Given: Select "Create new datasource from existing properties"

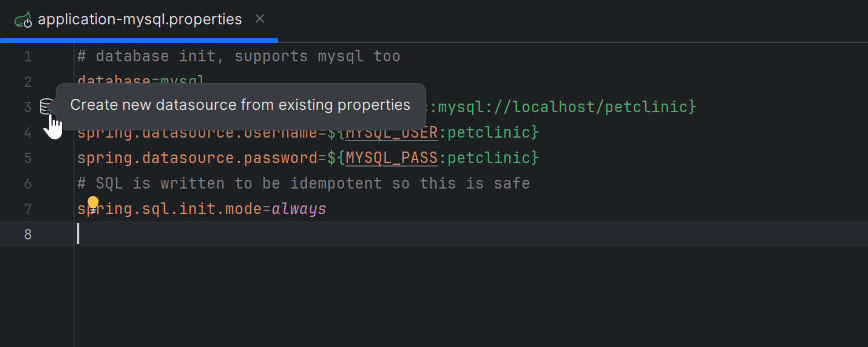Looking at the screenshot, I should tap(241, 105).
